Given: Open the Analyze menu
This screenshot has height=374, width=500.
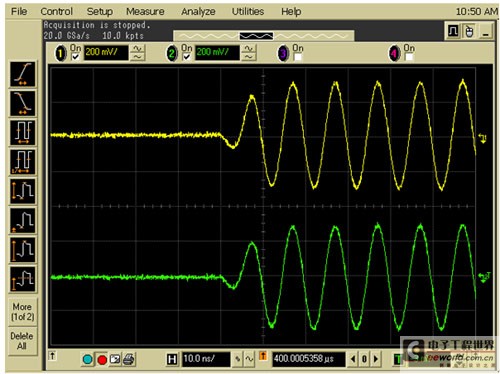Looking at the screenshot, I should tap(198, 12).
